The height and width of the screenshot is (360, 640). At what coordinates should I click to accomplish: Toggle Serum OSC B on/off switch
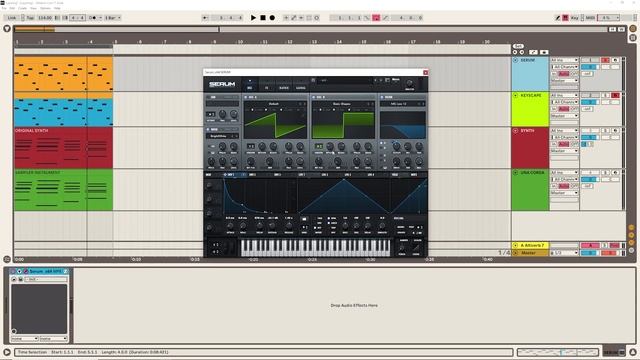(x=314, y=97)
